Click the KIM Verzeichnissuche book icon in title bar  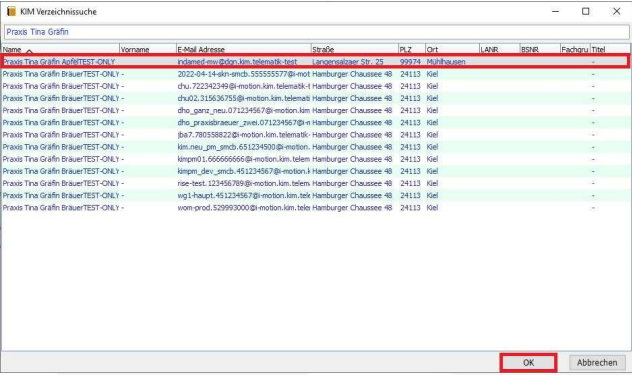pos(11,11)
